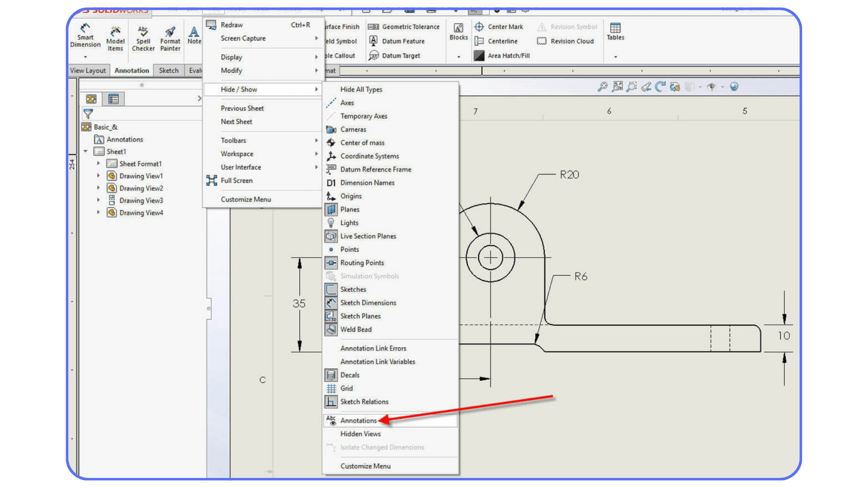
Task: Click Previous Sheet
Action: 242,108
